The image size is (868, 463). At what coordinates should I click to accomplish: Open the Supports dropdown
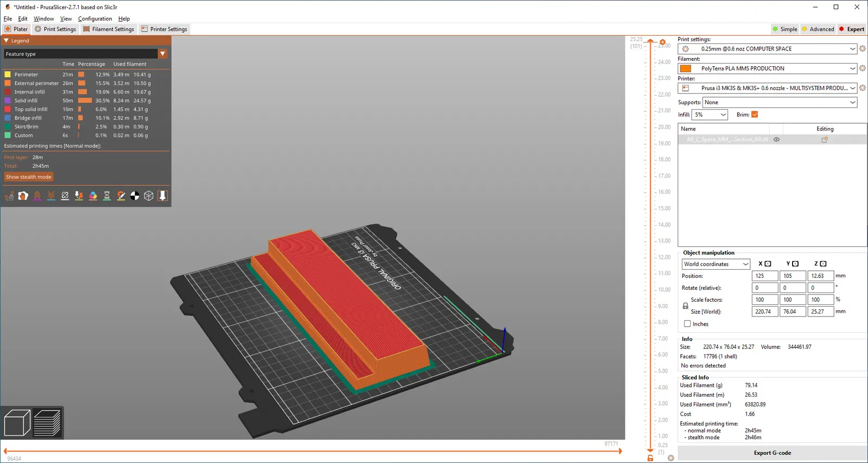[x=780, y=102]
